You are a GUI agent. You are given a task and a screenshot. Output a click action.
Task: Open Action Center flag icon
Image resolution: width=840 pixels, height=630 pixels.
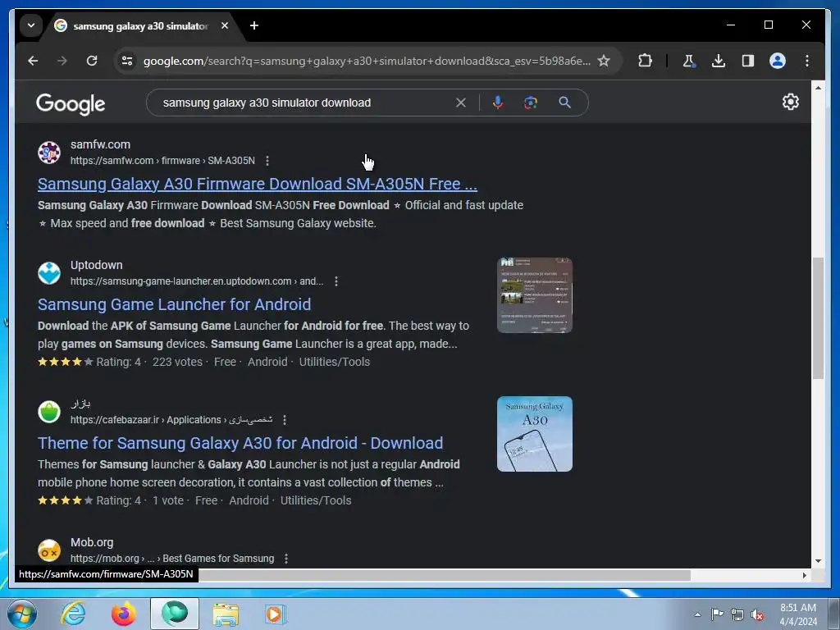(x=717, y=614)
